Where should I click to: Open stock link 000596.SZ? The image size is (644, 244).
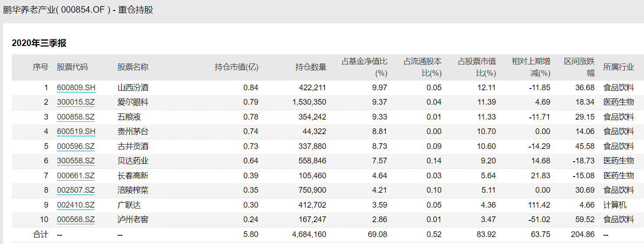(x=76, y=146)
